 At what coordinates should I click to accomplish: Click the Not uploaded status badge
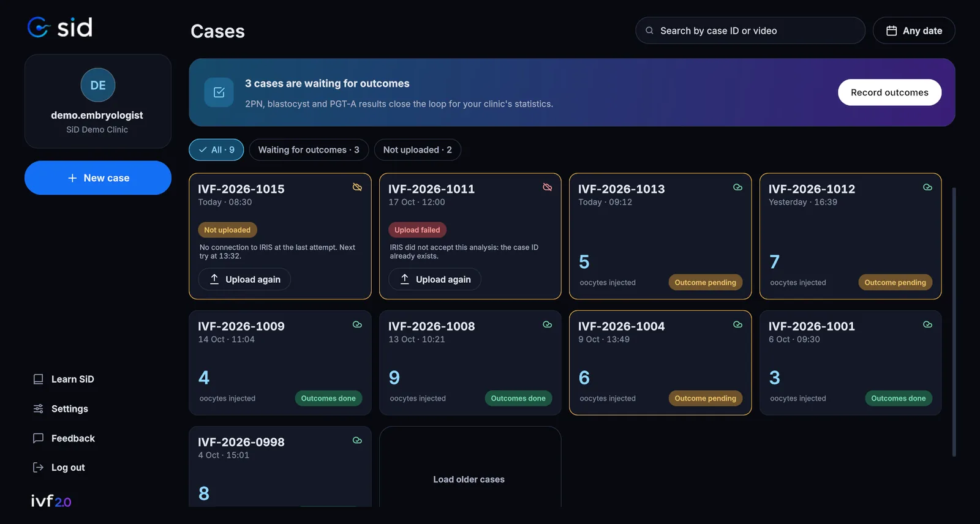227,230
